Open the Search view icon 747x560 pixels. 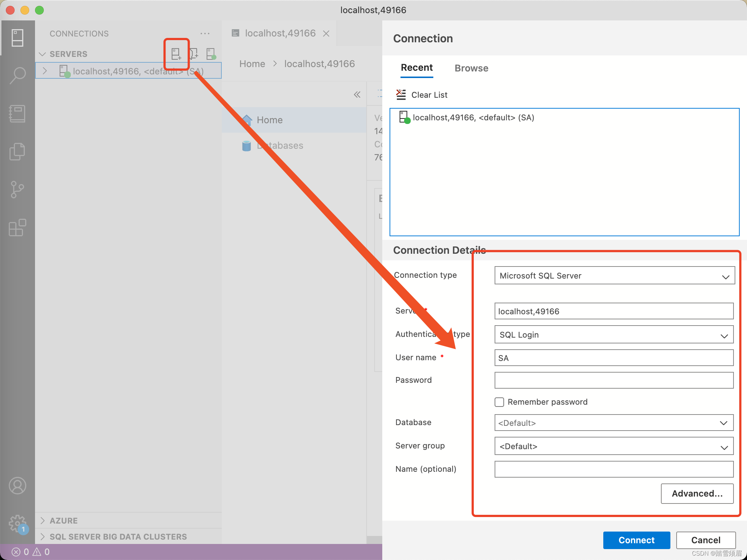(x=17, y=75)
